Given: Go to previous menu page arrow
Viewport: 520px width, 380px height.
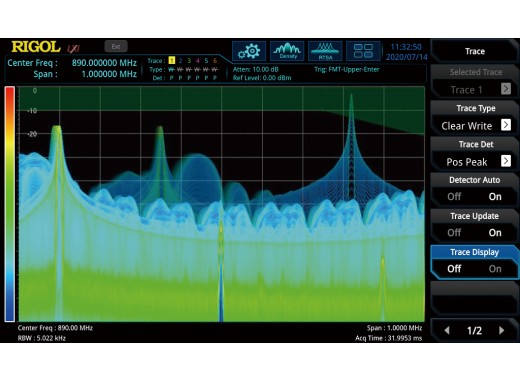Looking at the screenshot, I should 447,330.
